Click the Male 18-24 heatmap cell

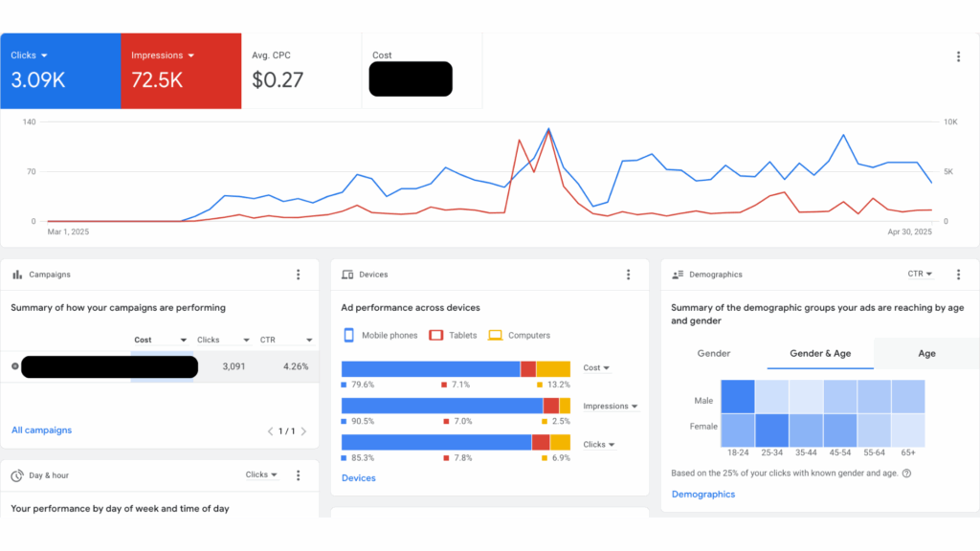[x=738, y=396]
